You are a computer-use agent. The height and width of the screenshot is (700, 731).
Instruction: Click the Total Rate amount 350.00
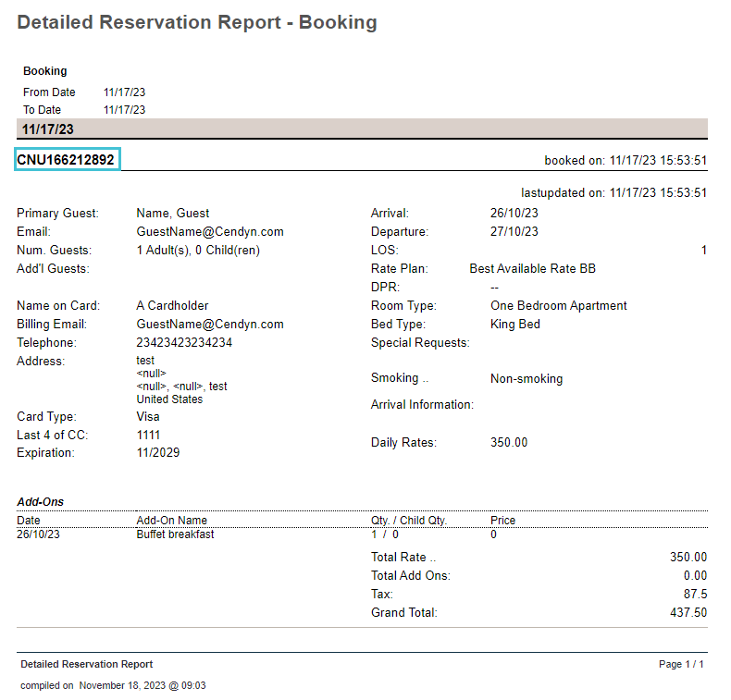(688, 557)
